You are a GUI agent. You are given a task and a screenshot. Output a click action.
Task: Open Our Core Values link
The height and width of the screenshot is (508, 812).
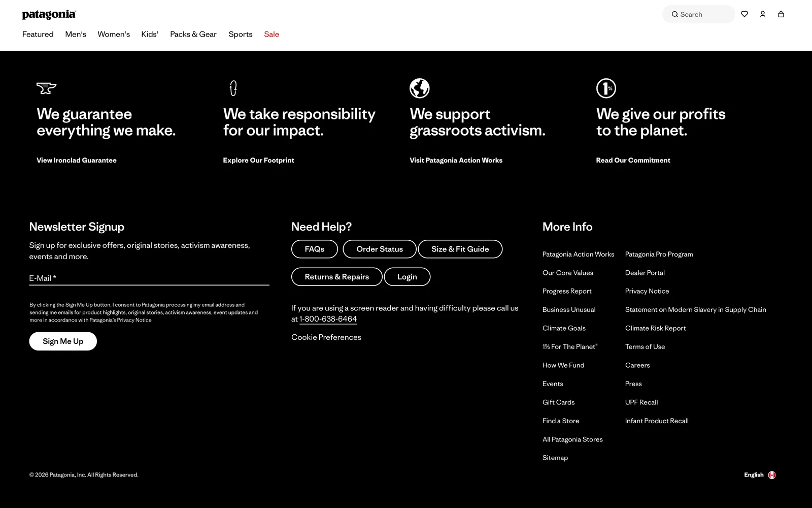[568, 273]
